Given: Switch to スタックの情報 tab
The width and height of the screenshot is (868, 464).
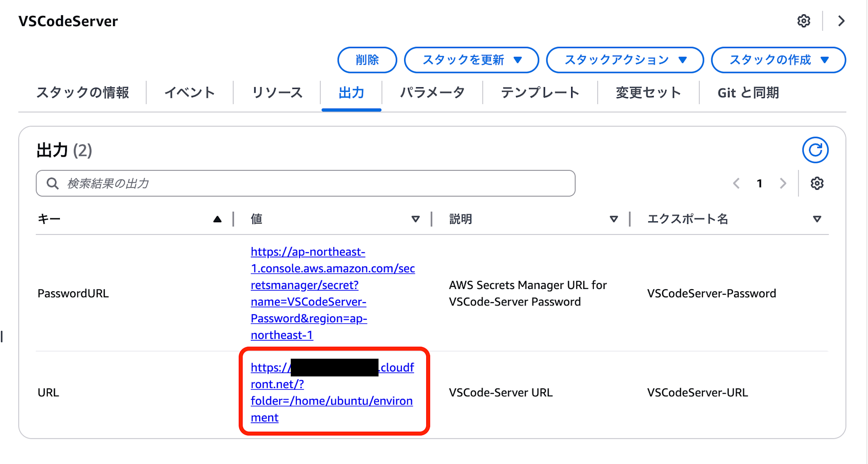Looking at the screenshot, I should click(x=82, y=92).
